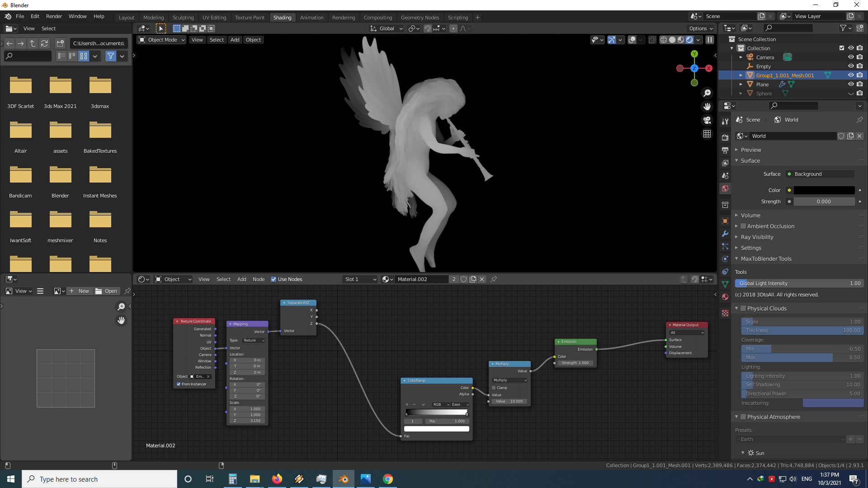The width and height of the screenshot is (868, 488).
Task: Enable rendered viewport shading mode
Action: point(689,40)
